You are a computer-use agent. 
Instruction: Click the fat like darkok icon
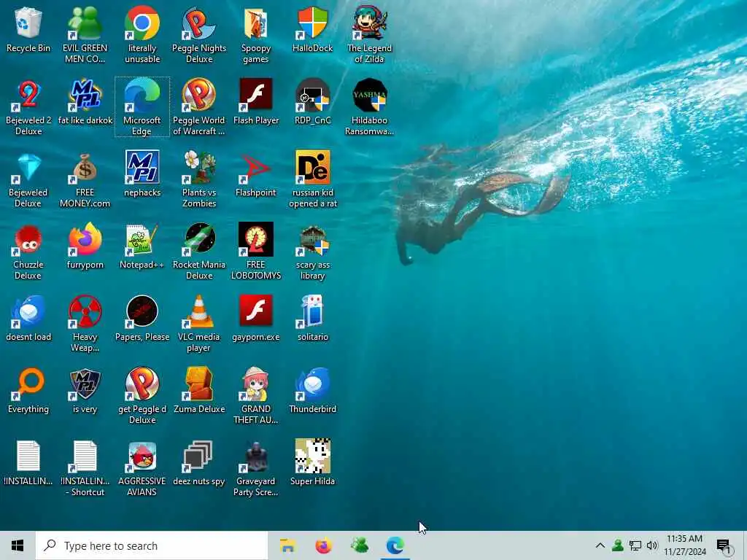click(x=85, y=102)
